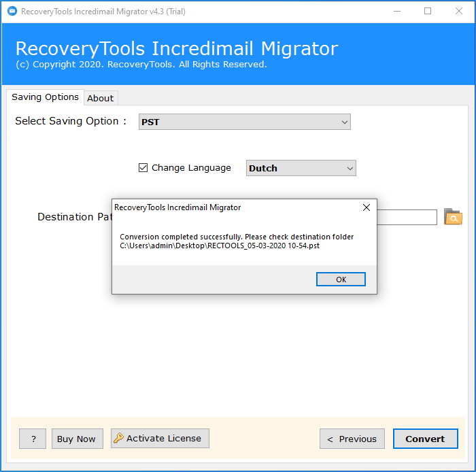
Task: Confirm the dialog with OK
Action: 341,280
